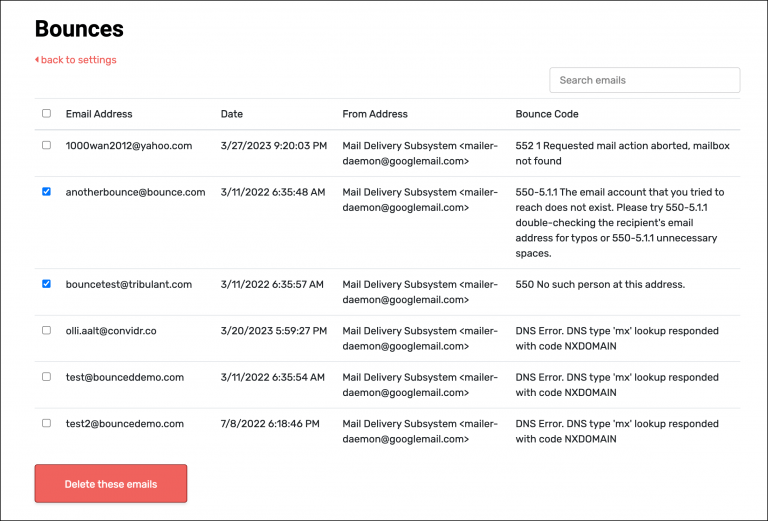Deselect the bouncetest@tribulant.com checkbox
This screenshot has width=768, height=521.
point(46,284)
